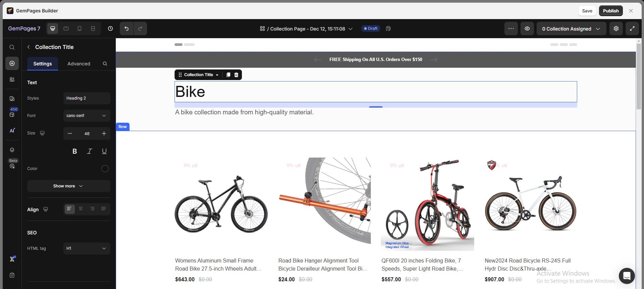644x289 pixels.
Task: Switch to mobile device preview
Action: point(80,28)
